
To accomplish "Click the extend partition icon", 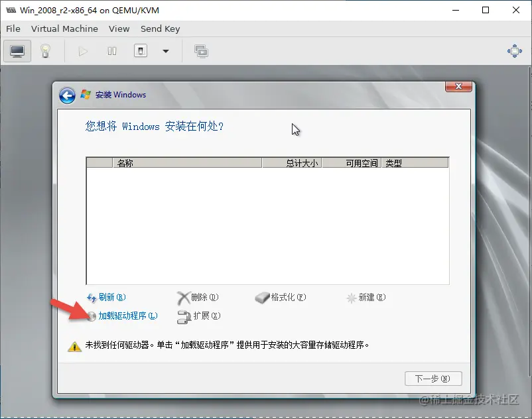I will (184, 317).
